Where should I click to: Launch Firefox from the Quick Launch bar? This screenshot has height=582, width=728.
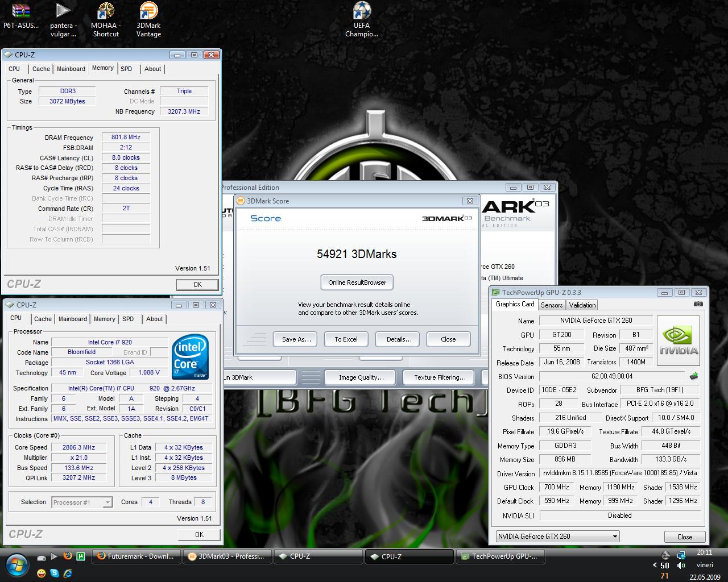(68, 556)
